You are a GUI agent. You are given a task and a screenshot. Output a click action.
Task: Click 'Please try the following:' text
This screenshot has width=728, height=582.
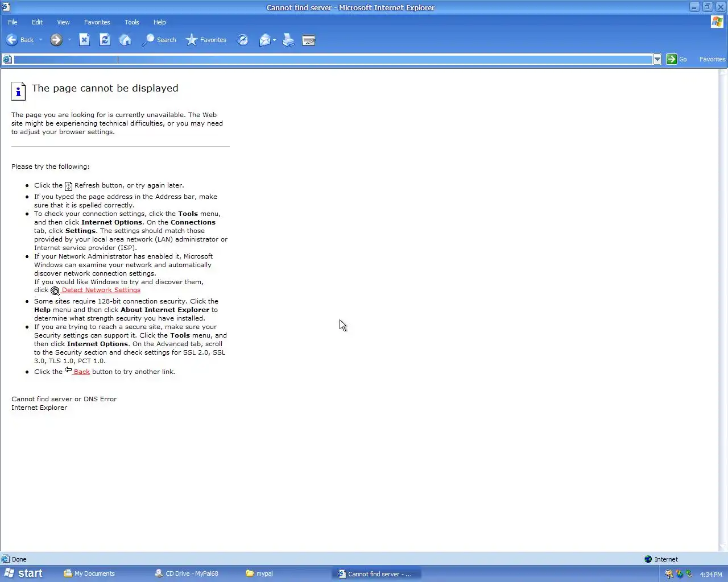click(x=50, y=167)
